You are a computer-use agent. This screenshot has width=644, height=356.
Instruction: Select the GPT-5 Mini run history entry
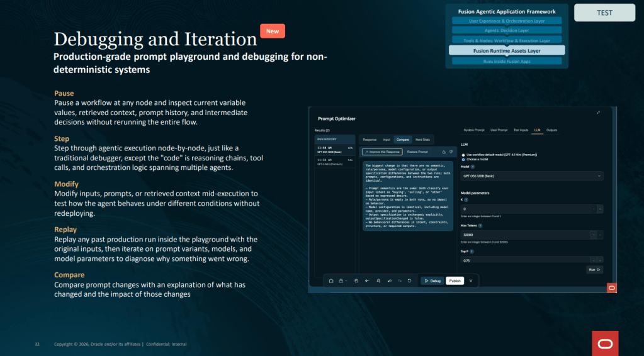pos(335,162)
